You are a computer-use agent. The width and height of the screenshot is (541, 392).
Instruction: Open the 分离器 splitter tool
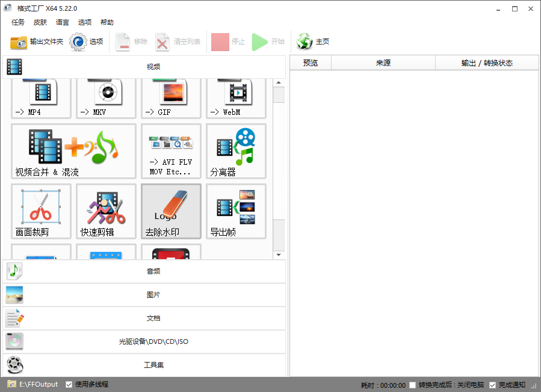[236, 152]
